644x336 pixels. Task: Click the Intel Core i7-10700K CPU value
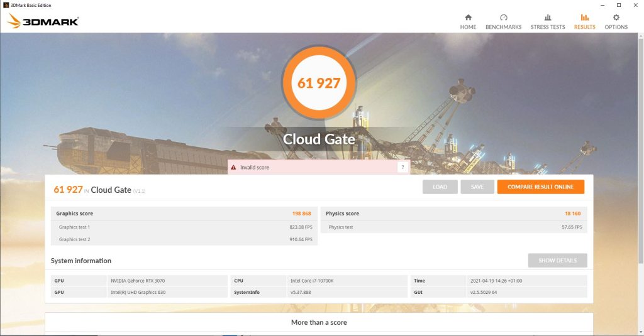[x=312, y=281]
